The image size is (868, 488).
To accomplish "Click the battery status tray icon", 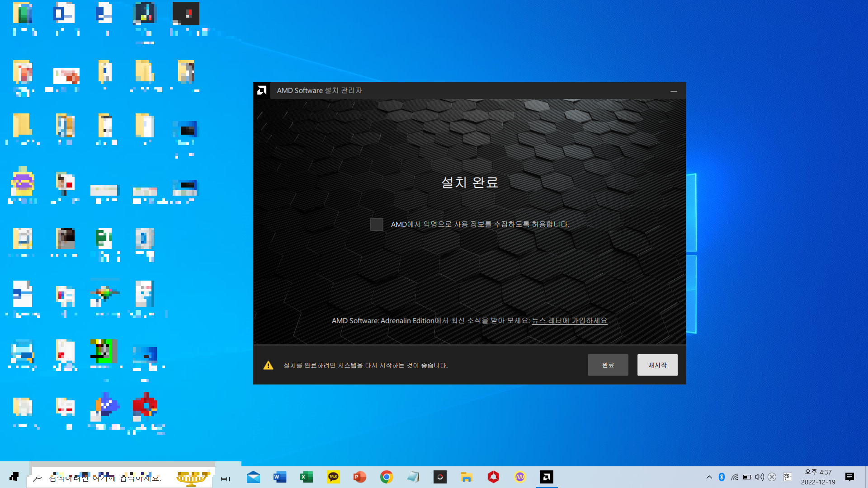I will pos(747,477).
